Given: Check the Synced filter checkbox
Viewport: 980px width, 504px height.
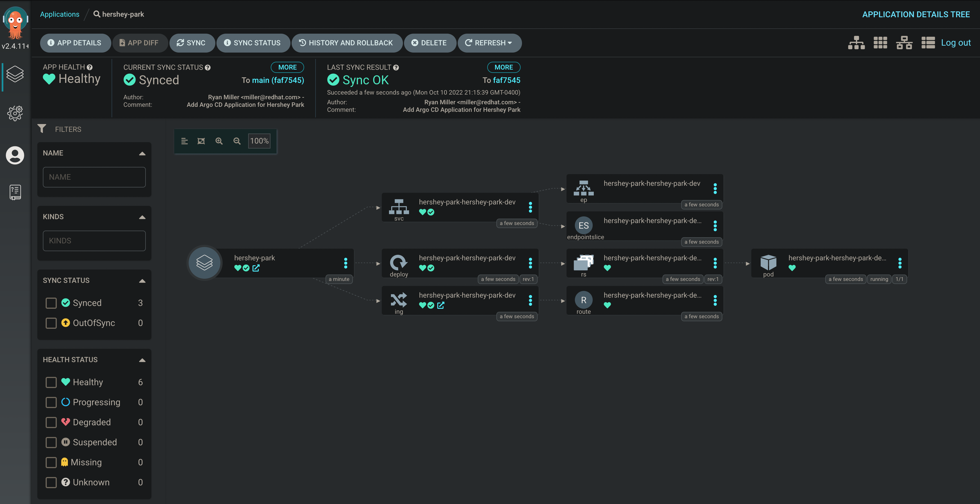Looking at the screenshot, I should 51,303.
